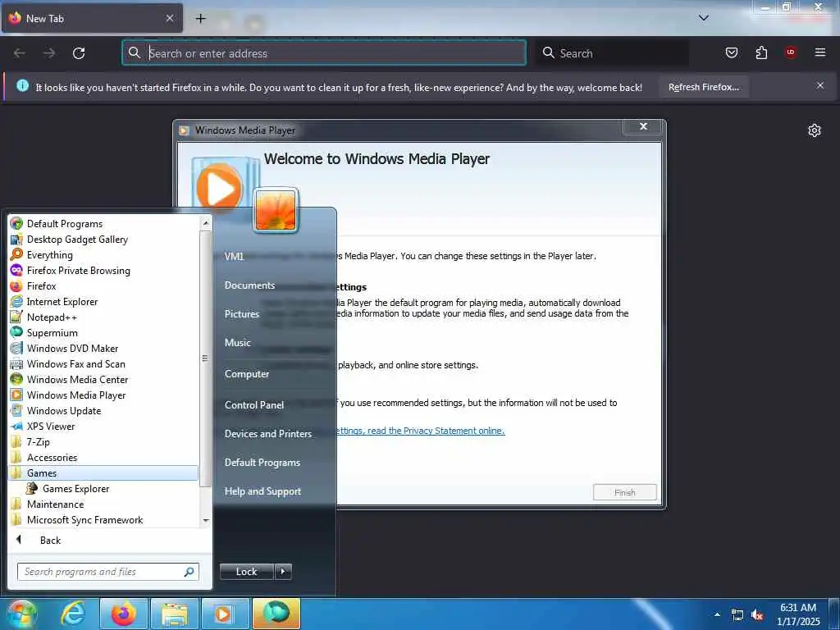Screen dimensions: 840x630
Task: Click programs list scroll up arrow
Action: click(206, 221)
